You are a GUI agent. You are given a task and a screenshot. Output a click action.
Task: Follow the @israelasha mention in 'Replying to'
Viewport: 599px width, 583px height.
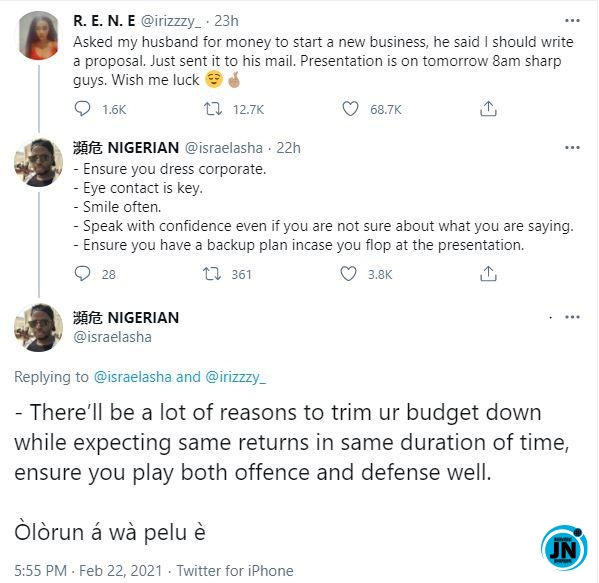pyautogui.click(x=133, y=377)
